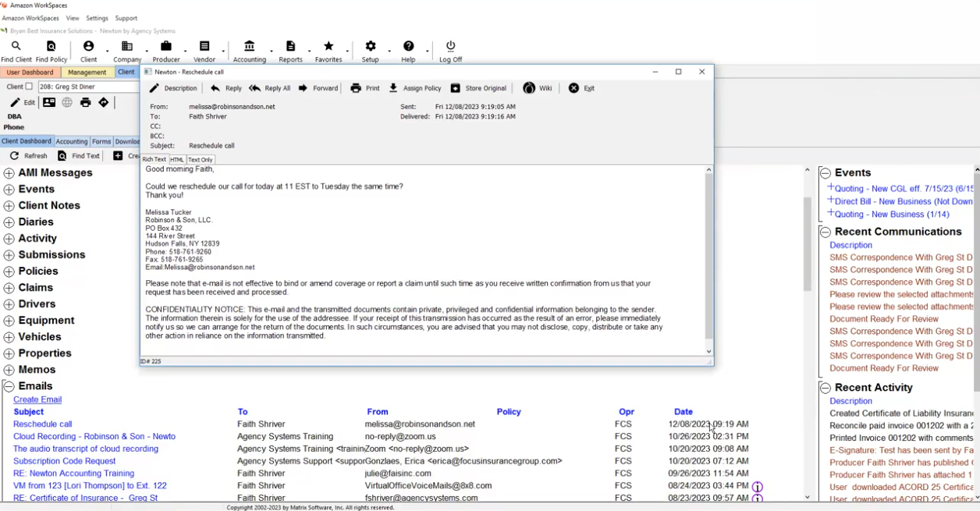Viewport: 980px width, 511px height.
Task: Collapse the Emails section
Action: (9, 386)
